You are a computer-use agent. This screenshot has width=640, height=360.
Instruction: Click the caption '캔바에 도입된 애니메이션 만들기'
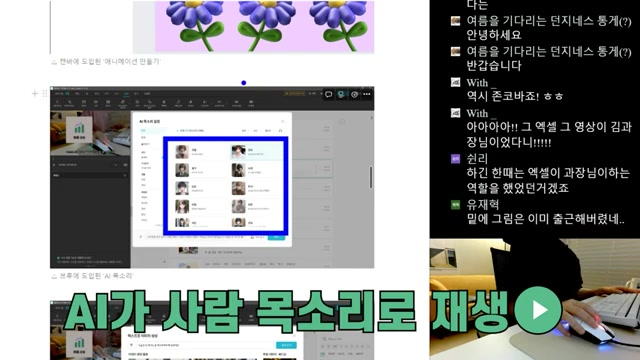click(106, 62)
